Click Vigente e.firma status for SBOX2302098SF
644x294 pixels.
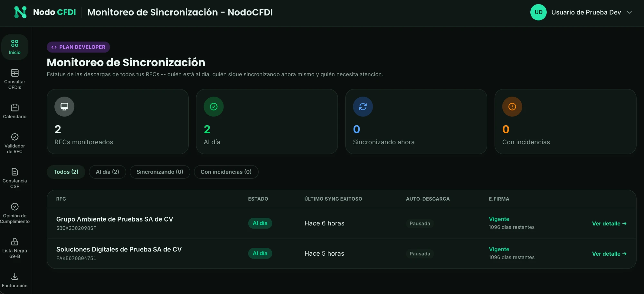(499, 219)
